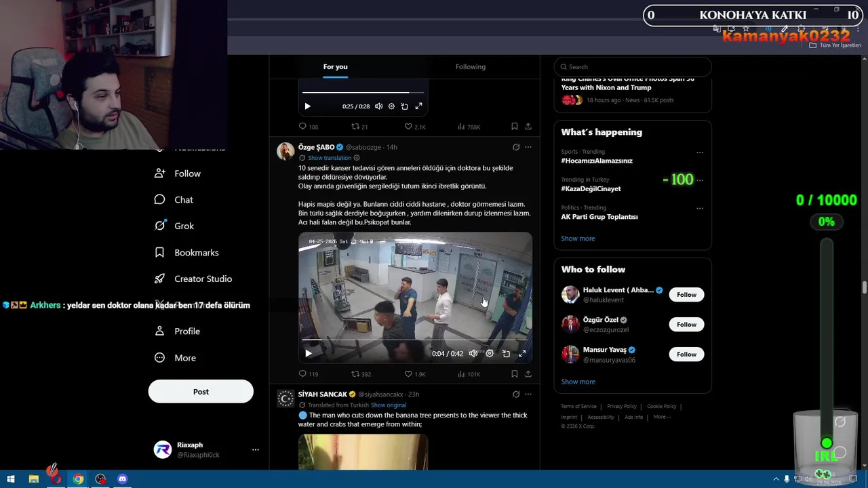868x488 pixels.
Task: Open File Explorer from taskbar
Action: pos(34,479)
